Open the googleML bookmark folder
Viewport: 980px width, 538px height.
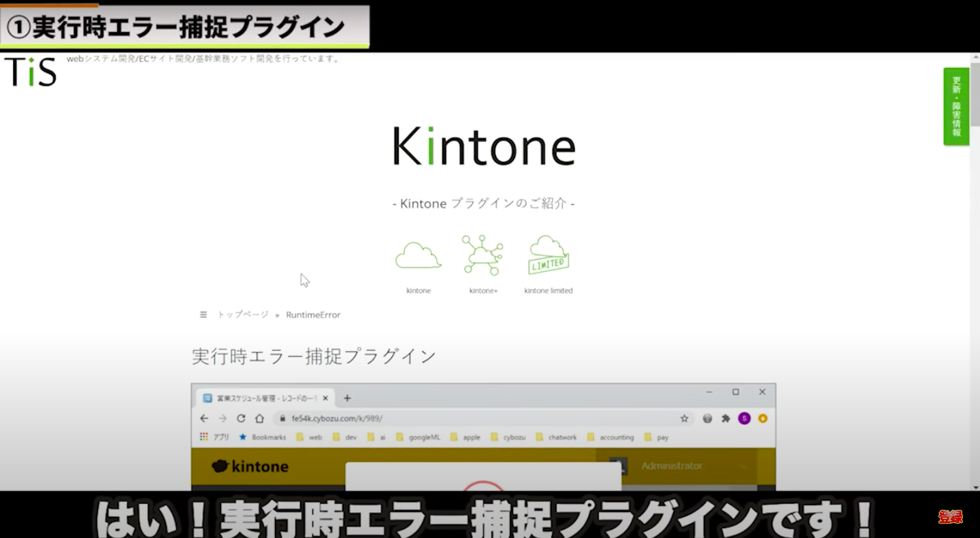click(x=418, y=437)
